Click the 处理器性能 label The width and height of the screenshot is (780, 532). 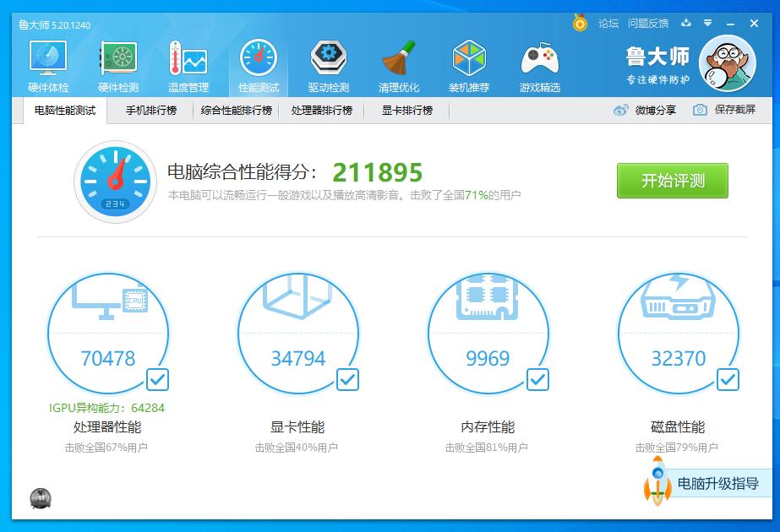(107, 427)
